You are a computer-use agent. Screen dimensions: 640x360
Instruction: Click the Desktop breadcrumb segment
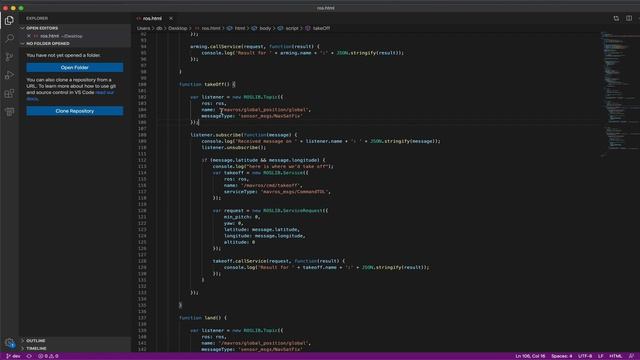[178, 29]
